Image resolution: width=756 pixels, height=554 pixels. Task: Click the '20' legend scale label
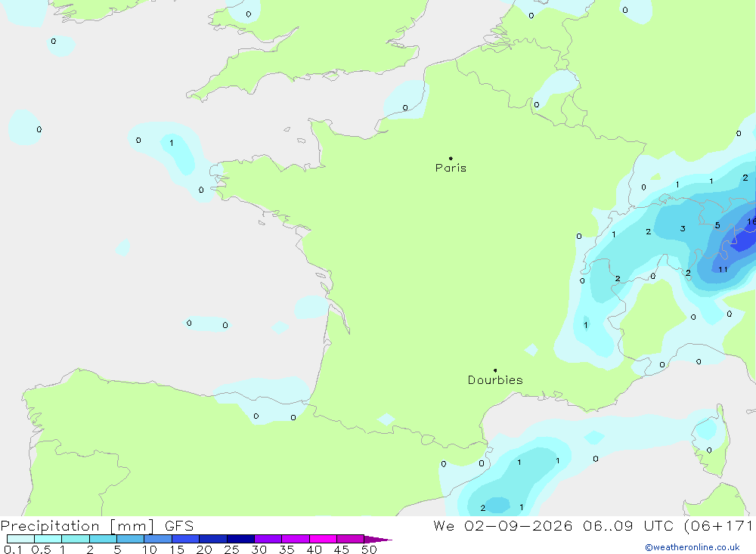click(x=204, y=549)
